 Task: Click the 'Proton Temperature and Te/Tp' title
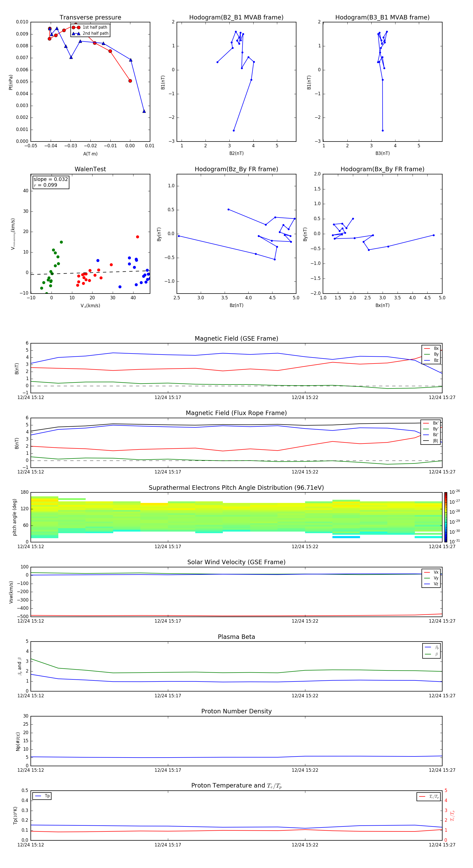[x=236, y=786]
